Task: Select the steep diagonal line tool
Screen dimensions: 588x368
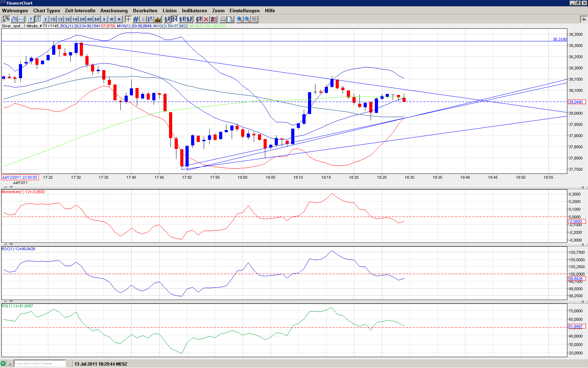Action: (189, 19)
